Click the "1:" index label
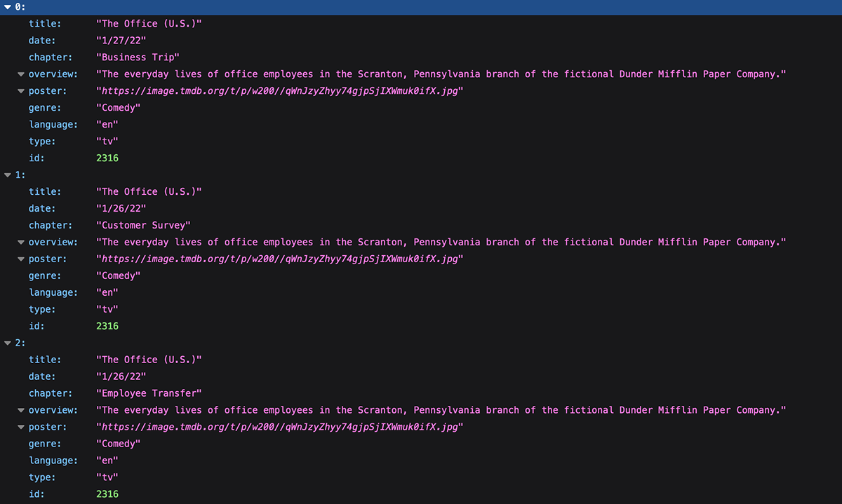Image resolution: width=842 pixels, height=504 pixels. (x=20, y=175)
